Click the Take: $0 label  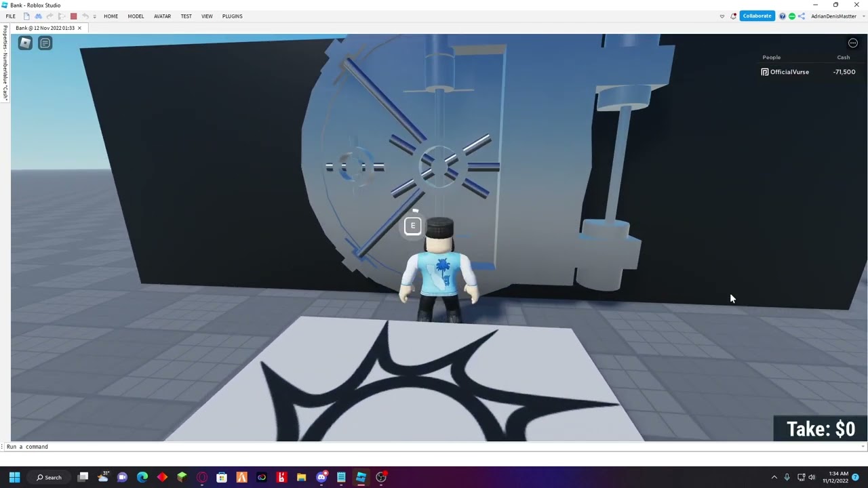(x=821, y=429)
